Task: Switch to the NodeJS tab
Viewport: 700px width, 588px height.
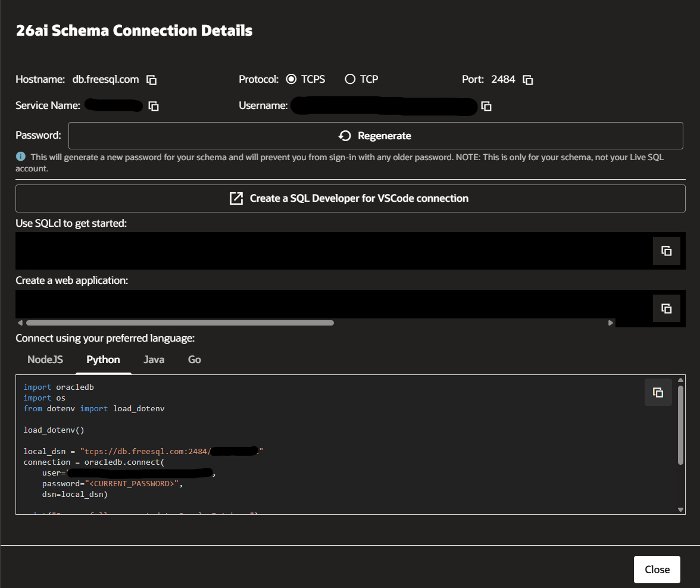Action: pos(45,360)
